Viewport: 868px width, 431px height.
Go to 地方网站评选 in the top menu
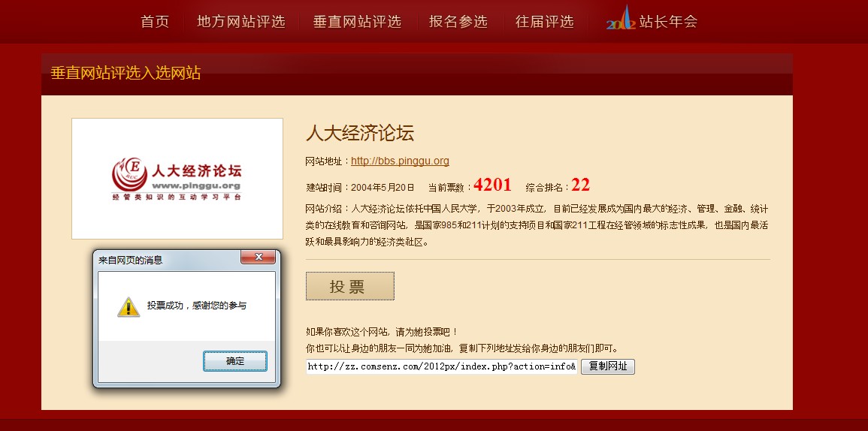click(x=240, y=22)
